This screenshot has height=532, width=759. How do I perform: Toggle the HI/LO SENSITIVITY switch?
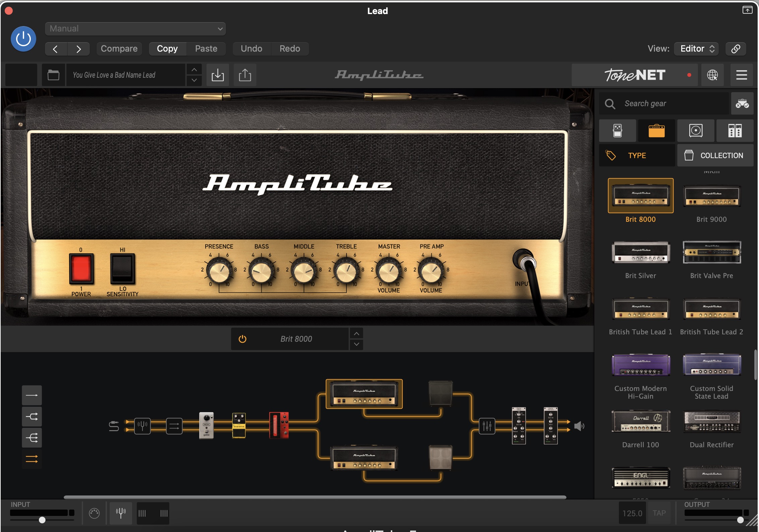pyautogui.click(x=122, y=269)
